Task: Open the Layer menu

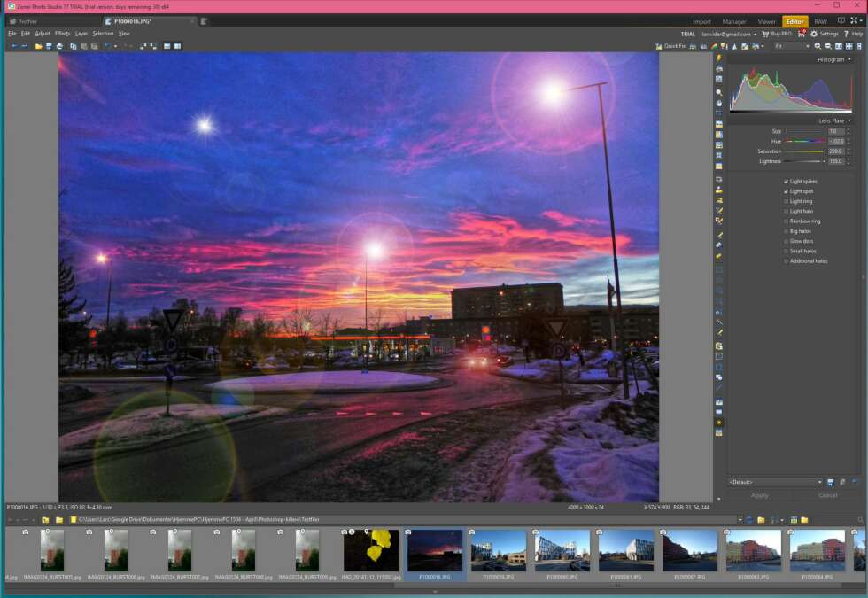Action: [81, 34]
